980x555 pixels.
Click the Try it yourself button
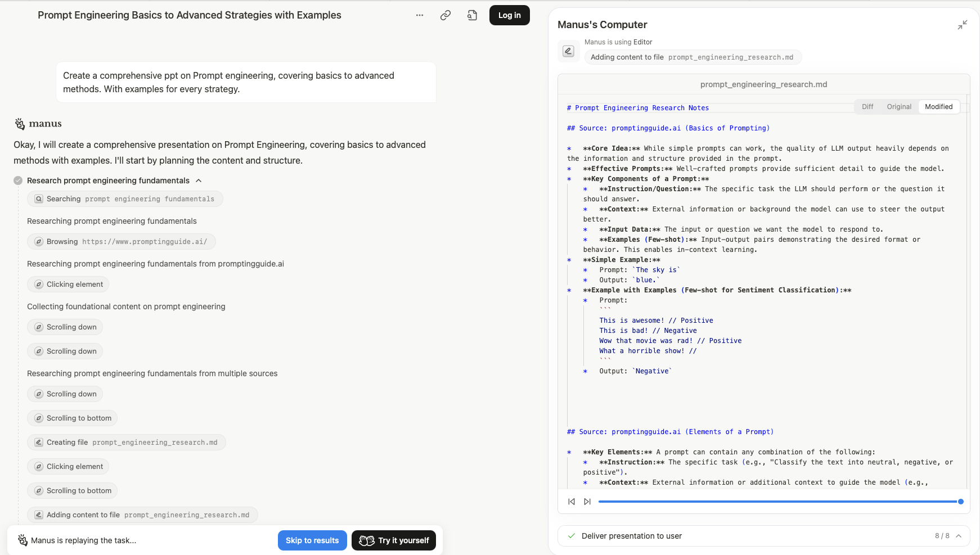pos(394,540)
